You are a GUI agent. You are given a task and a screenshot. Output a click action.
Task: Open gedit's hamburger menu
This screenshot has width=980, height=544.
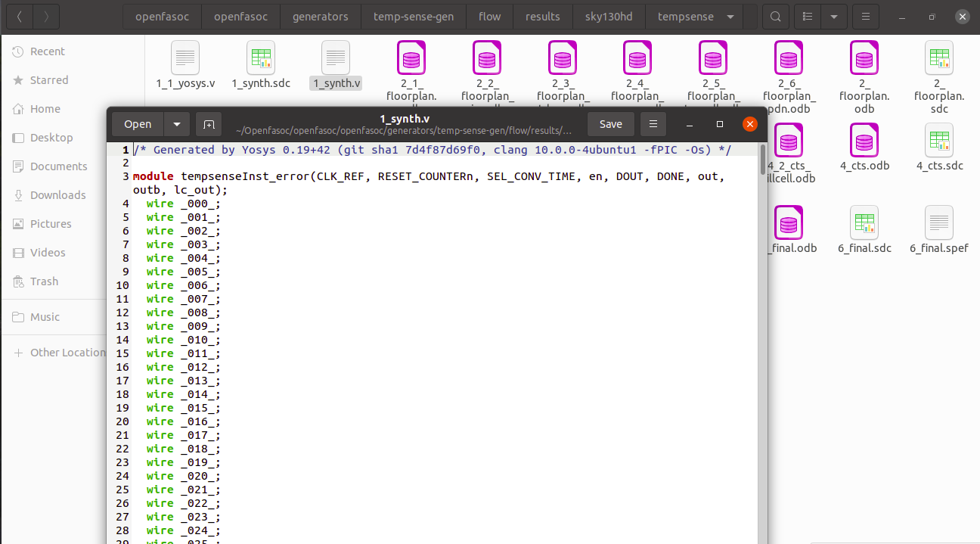click(653, 124)
